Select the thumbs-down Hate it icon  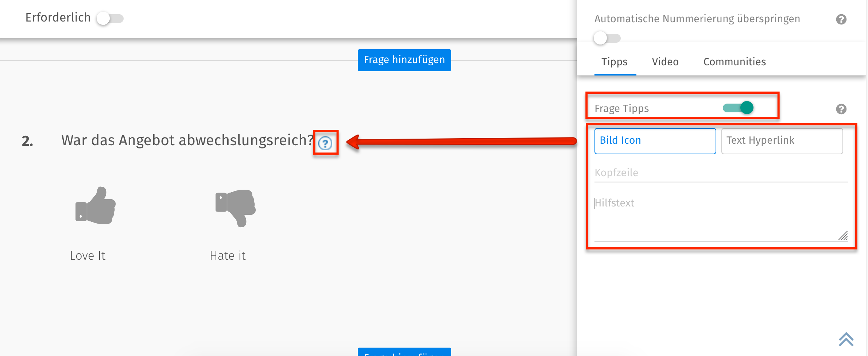(235, 209)
